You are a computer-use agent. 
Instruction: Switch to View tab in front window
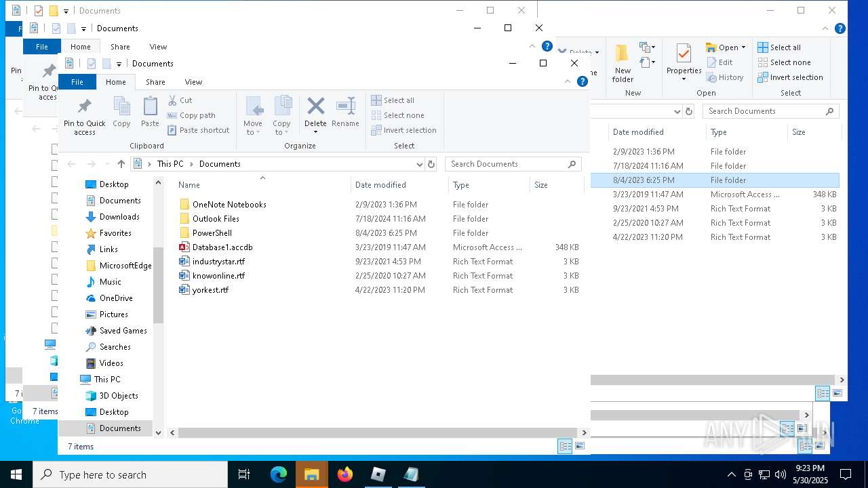click(x=193, y=81)
